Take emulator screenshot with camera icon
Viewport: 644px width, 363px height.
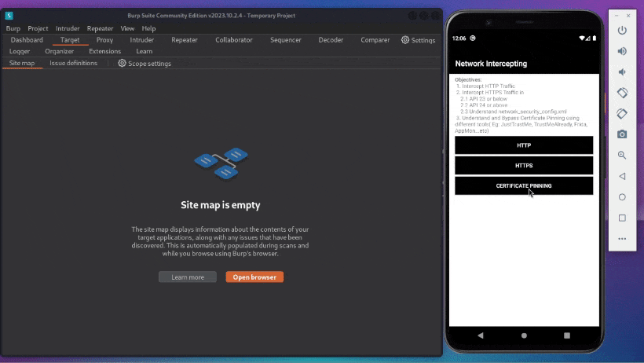(x=622, y=134)
